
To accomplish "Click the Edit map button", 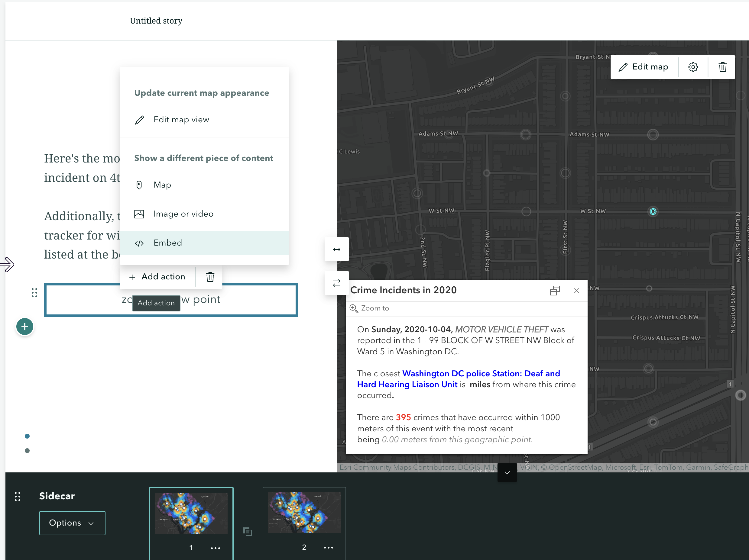I will coord(644,67).
